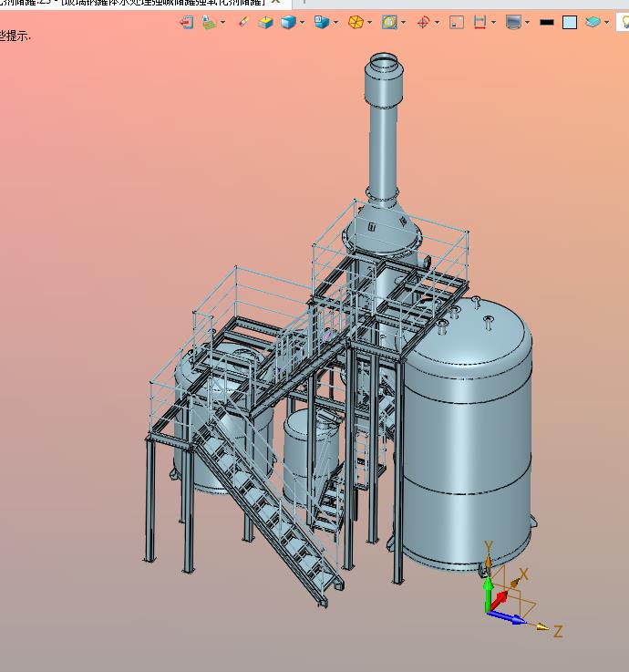Expand dropdown beside teal layer icon
The width and height of the screenshot is (629, 672).
click(607, 22)
